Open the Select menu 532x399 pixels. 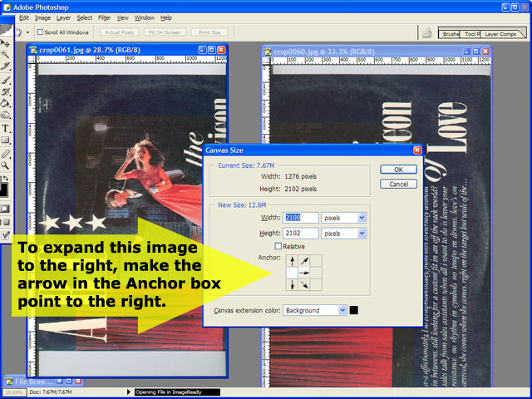(85, 18)
